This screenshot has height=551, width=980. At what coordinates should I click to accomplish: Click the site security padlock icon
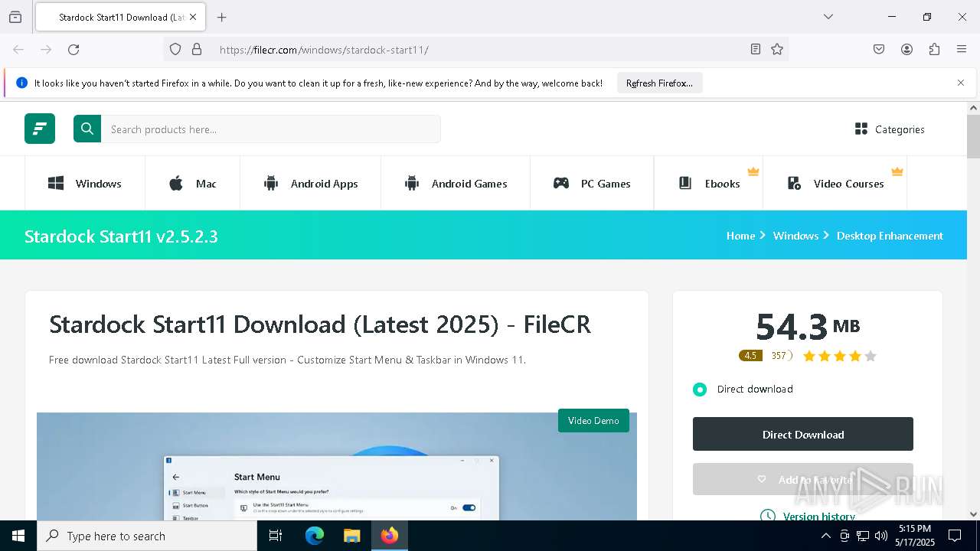click(x=197, y=49)
